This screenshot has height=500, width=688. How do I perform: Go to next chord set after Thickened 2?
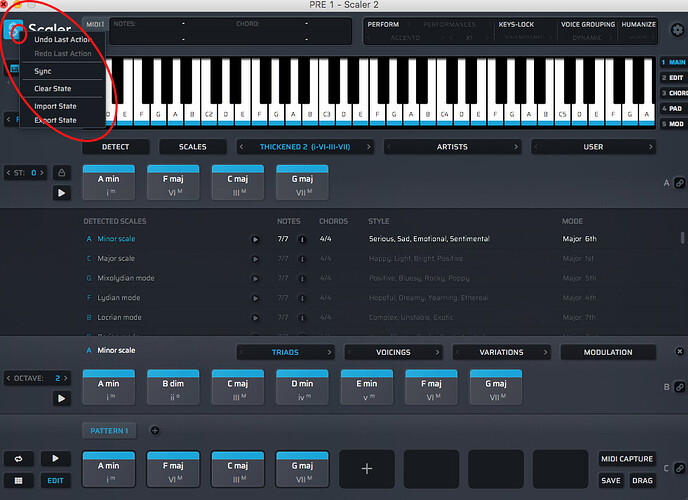369,147
